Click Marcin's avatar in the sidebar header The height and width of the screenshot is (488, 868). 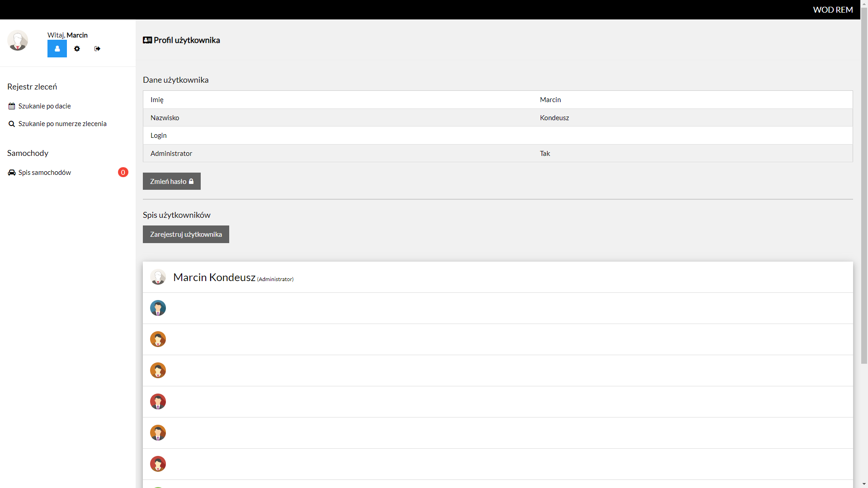[x=18, y=41]
